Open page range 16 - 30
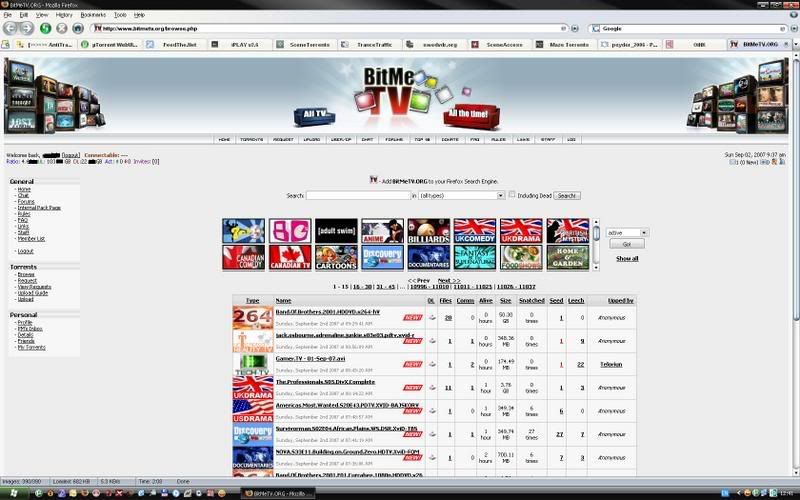Image resolution: width=800 pixels, height=500 pixels. click(x=362, y=287)
